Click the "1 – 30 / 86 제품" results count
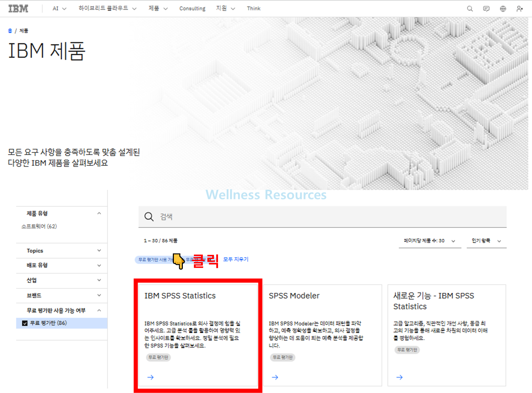 161,241
